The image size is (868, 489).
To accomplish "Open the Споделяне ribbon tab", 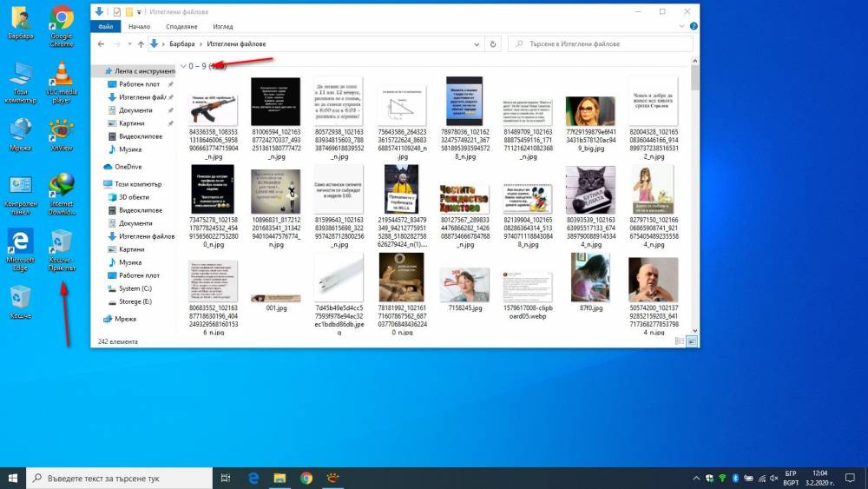I will pos(181,26).
